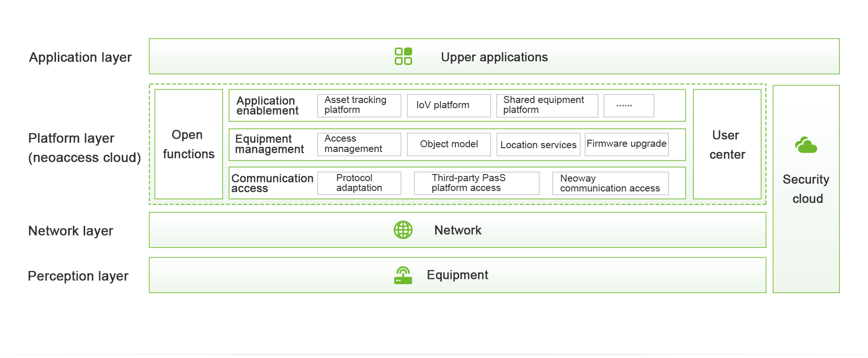Click the Firmware upgrade box
The width and height of the screenshot is (868, 358).
pos(626,144)
